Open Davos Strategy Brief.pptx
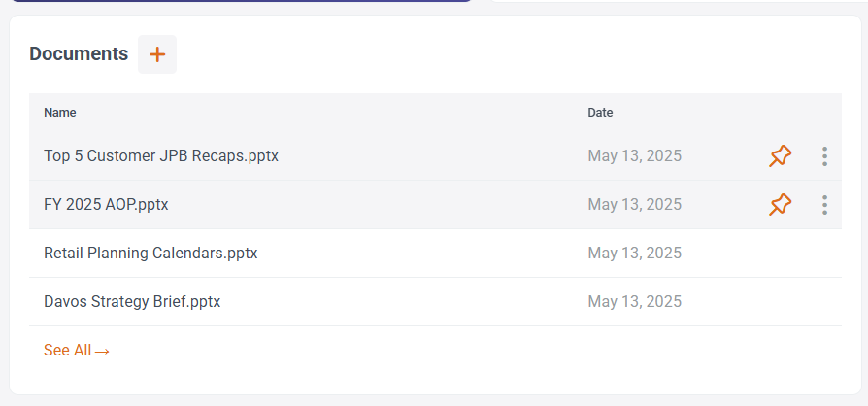Screen dimensions: 868x406 (x=132, y=302)
